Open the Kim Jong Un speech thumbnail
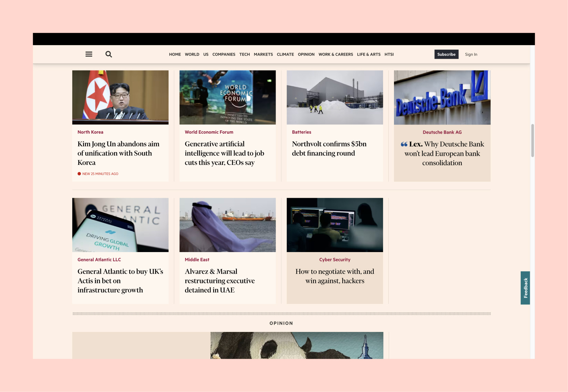Viewport: 568px width, 392px height. [120, 97]
